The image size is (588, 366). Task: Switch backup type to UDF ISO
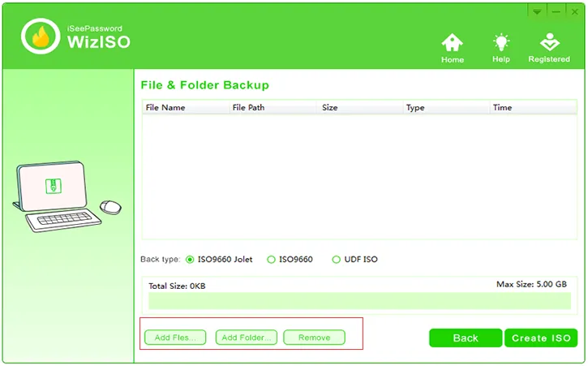coord(337,260)
